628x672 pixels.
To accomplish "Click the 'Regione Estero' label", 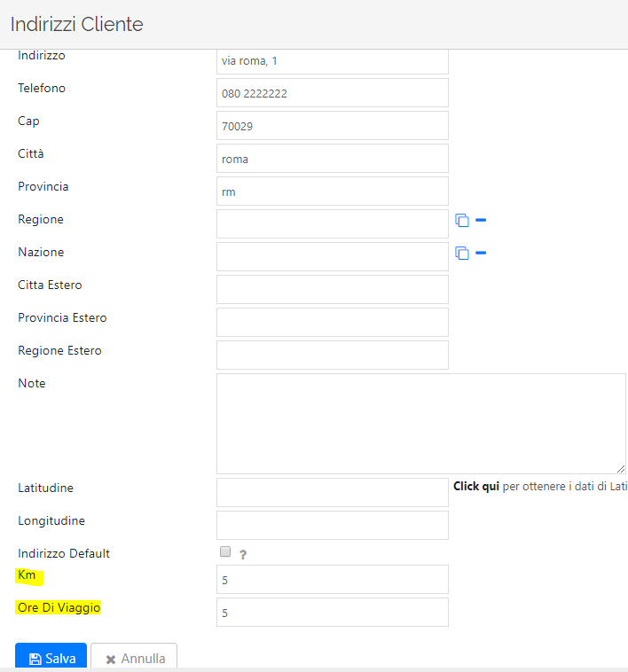I will point(59,350).
